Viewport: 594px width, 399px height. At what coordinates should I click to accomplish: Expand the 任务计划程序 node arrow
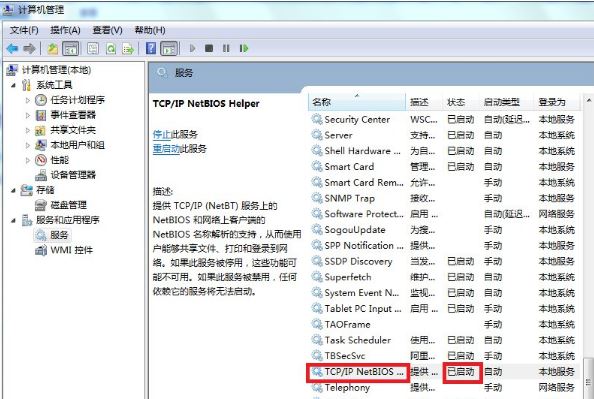click(28, 100)
